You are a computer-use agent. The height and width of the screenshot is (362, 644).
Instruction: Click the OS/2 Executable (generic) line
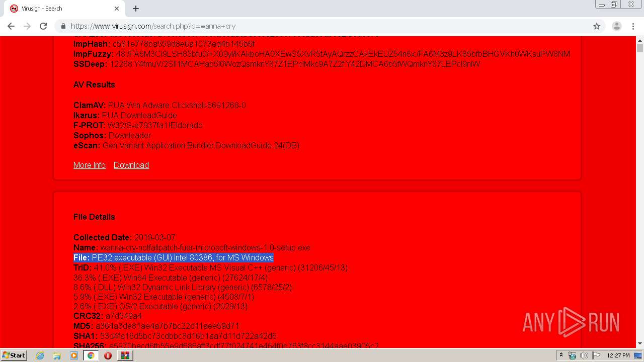point(160,306)
